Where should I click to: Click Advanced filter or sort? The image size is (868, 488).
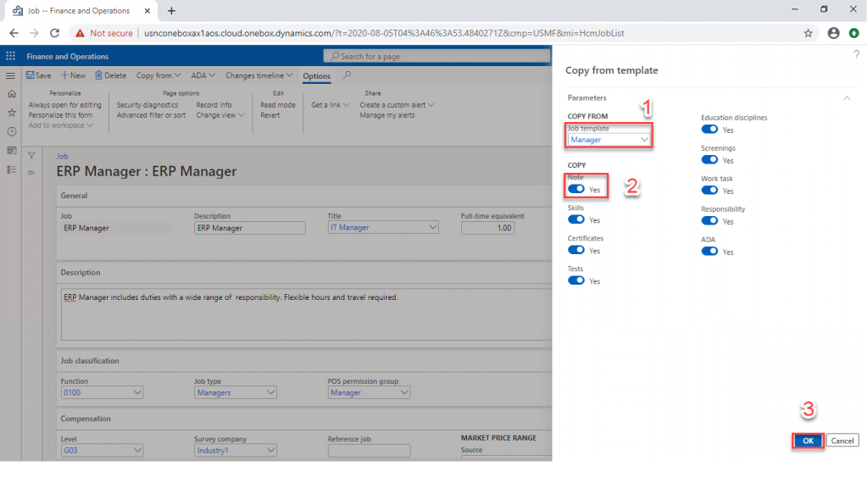(x=151, y=115)
